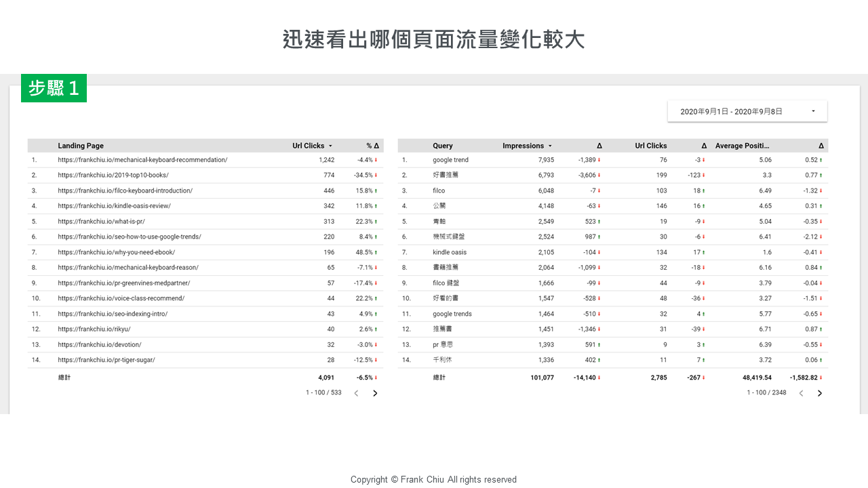Click the pr-tiger-sugar URL row
The image size is (868, 488).
[x=106, y=360]
